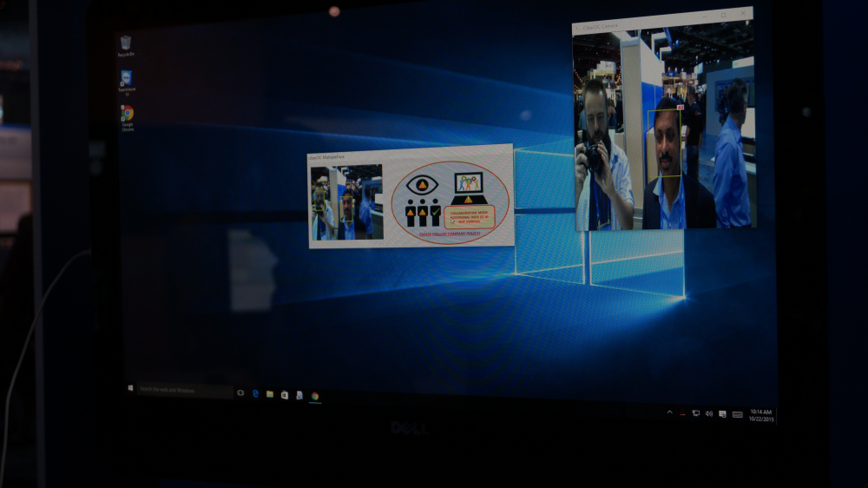Maximize the CiberOC Camera window
868x488 pixels.
[x=724, y=15]
